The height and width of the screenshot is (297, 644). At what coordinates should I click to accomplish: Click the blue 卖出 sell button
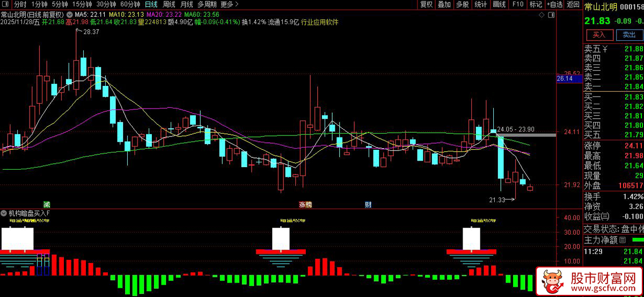pyautogui.click(x=629, y=35)
